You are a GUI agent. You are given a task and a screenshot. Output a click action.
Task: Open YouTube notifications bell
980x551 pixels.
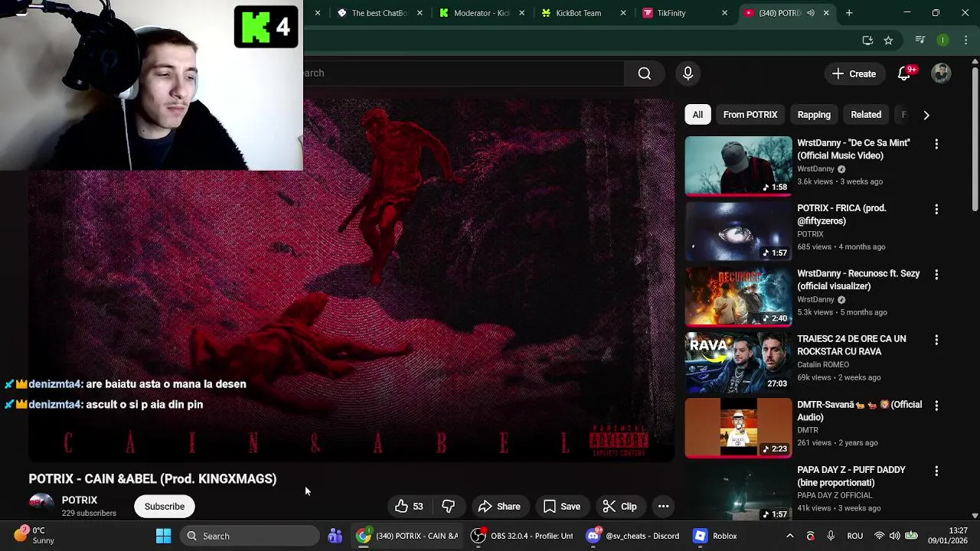[904, 73]
